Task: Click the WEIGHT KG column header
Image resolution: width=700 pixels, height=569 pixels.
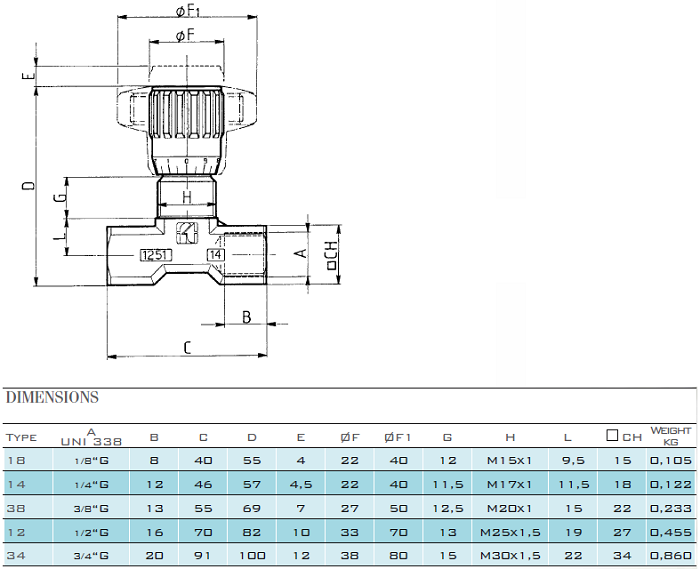Action: click(671, 436)
